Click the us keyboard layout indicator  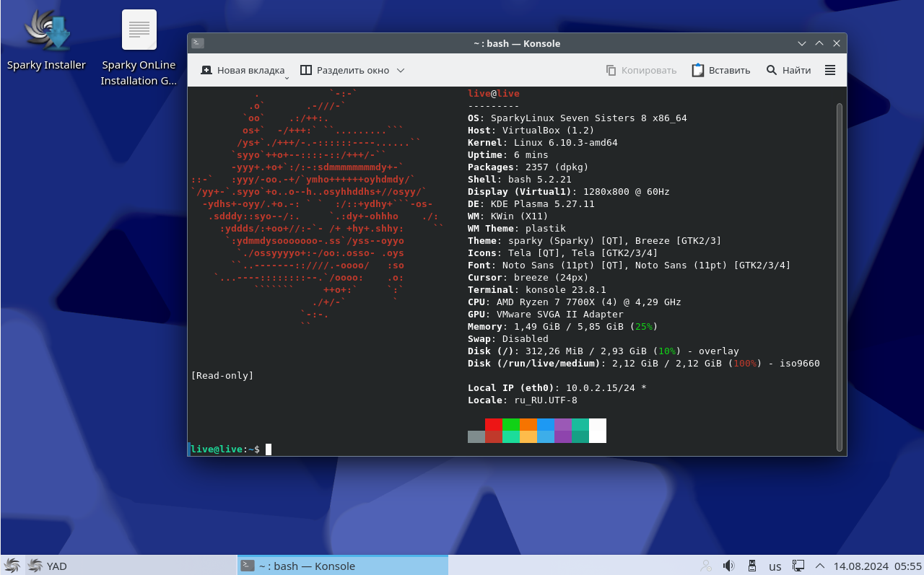coord(775,566)
